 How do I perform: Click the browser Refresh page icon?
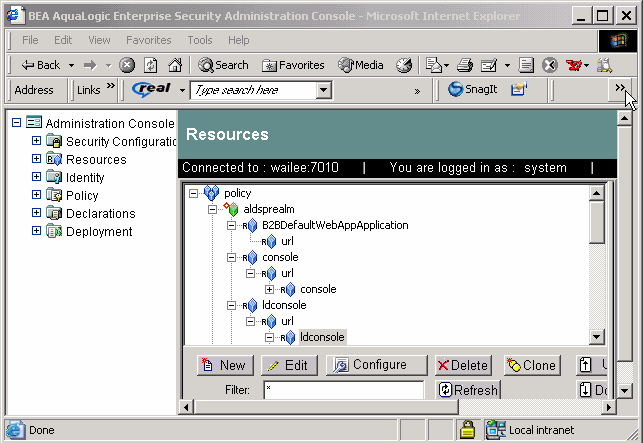150,65
